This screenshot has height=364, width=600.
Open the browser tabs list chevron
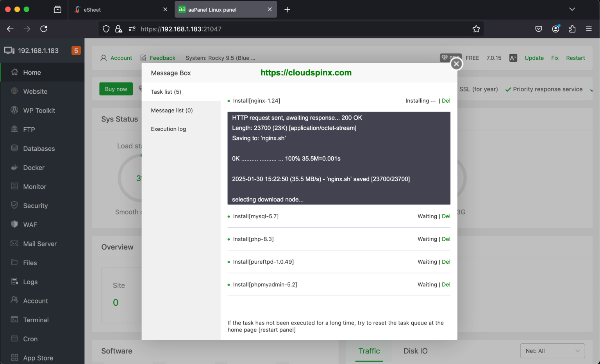click(572, 9)
